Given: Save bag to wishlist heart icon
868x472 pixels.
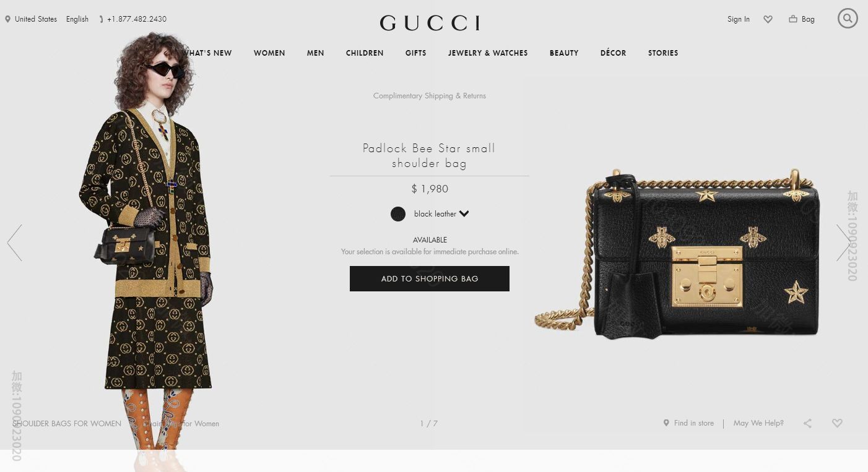Looking at the screenshot, I should click(x=837, y=423).
